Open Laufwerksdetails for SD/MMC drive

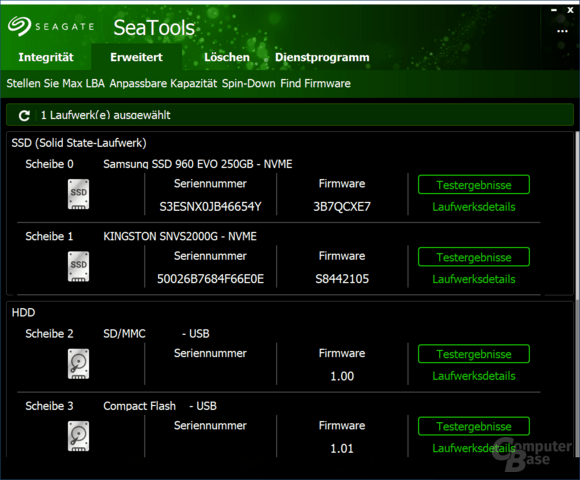(x=474, y=376)
